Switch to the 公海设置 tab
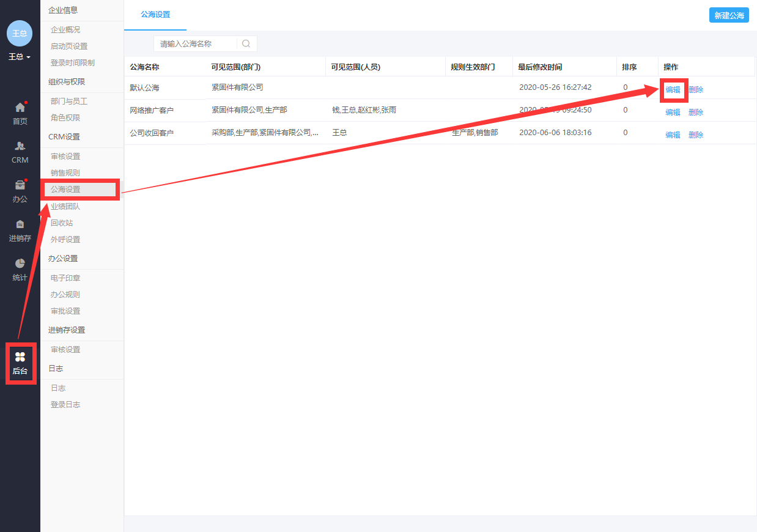Viewport: 757px width, 532px height. [x=155, y=15]
